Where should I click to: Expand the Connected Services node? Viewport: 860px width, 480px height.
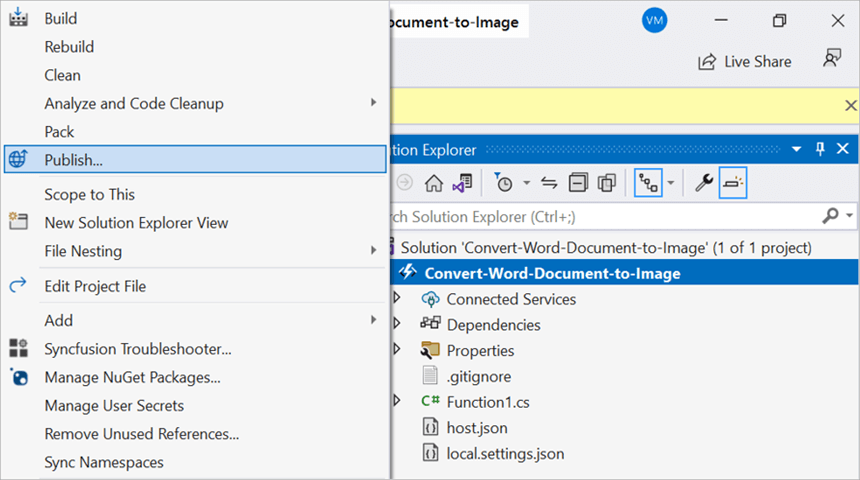(397, 298)
